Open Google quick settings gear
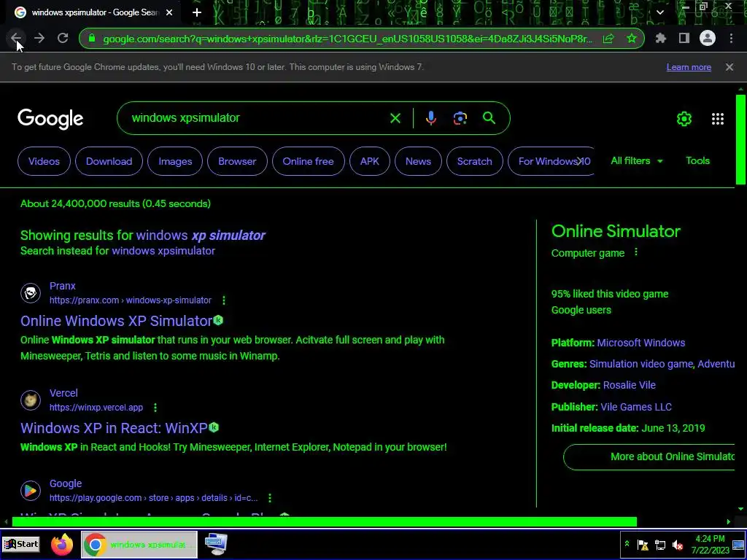This screenshot has height=560, width=747. pyautogui.click(x=684, y=119)
